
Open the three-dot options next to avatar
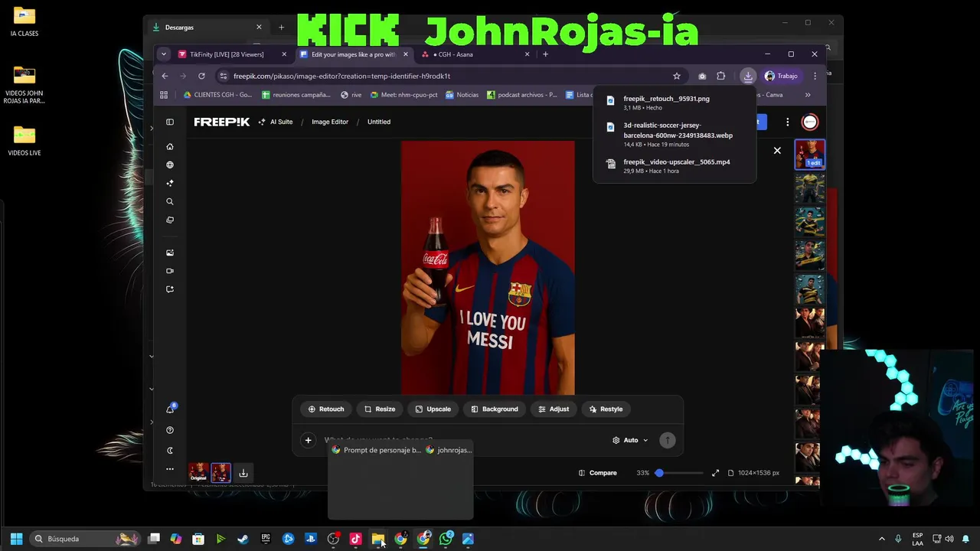(x=787, y=122)
